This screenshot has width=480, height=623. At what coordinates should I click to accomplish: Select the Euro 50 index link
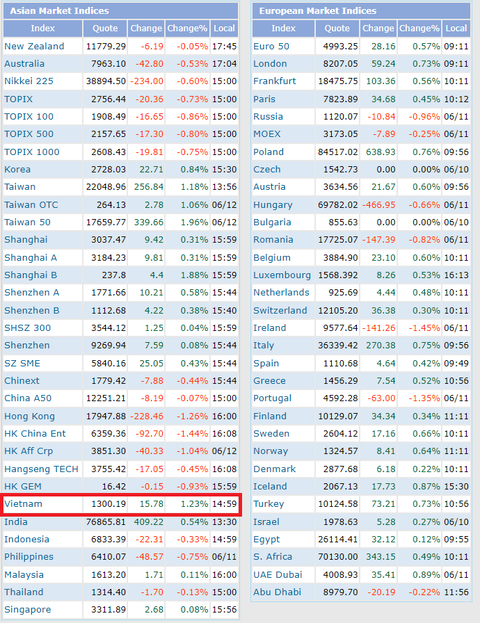click(271, 46)
